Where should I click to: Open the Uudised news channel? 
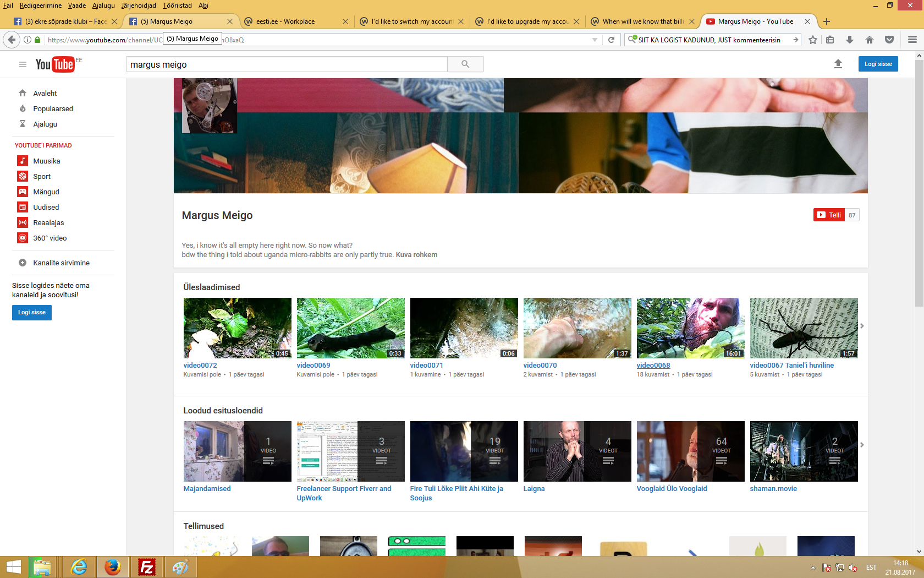click(x=38, y=207)
